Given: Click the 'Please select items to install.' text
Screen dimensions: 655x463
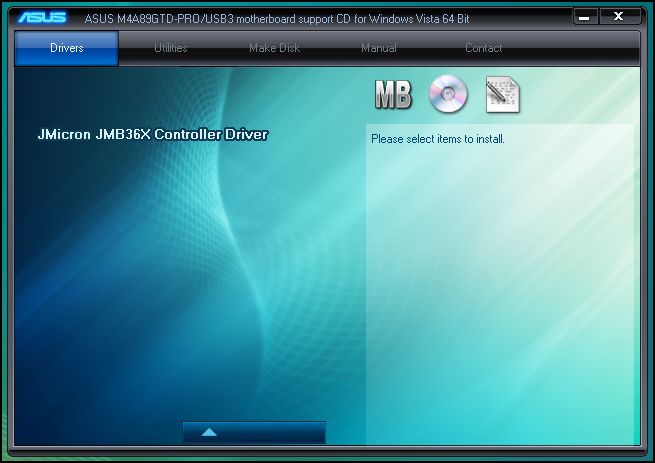Looking at the screenshot, I should click(x=438, y=139).
